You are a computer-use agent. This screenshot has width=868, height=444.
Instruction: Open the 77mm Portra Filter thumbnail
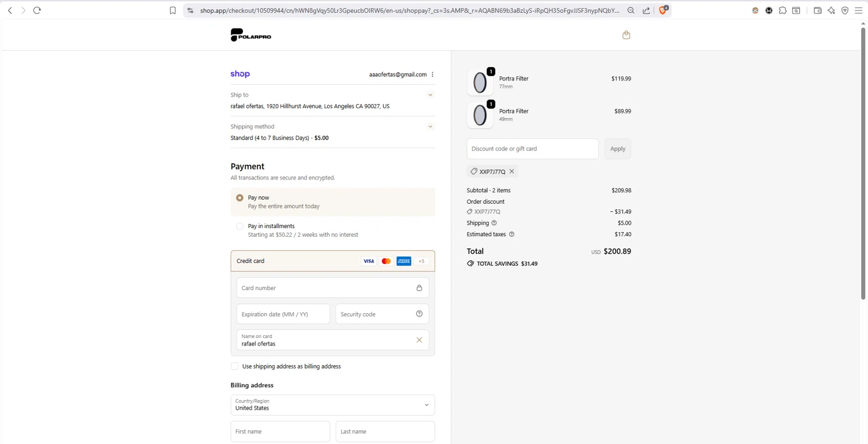tap(480, 83)
